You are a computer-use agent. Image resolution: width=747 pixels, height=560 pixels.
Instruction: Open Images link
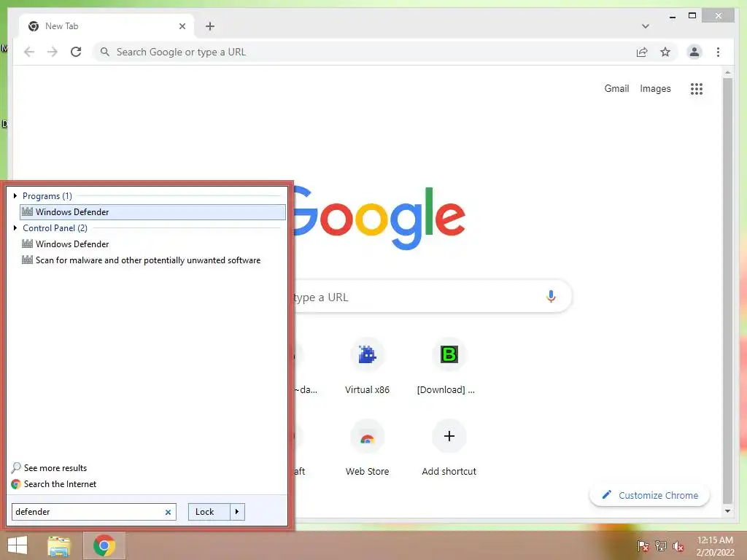click(655, 88)
